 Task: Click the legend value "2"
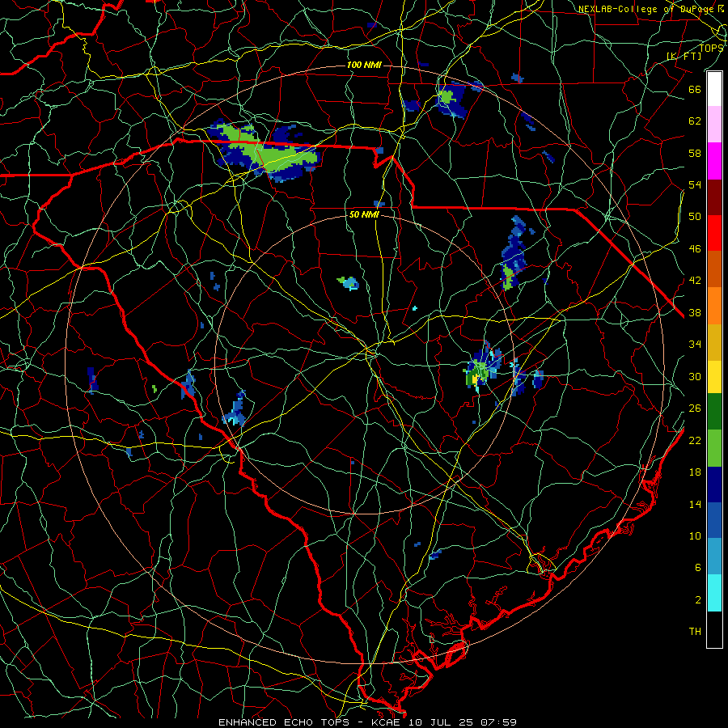[697, 600]
